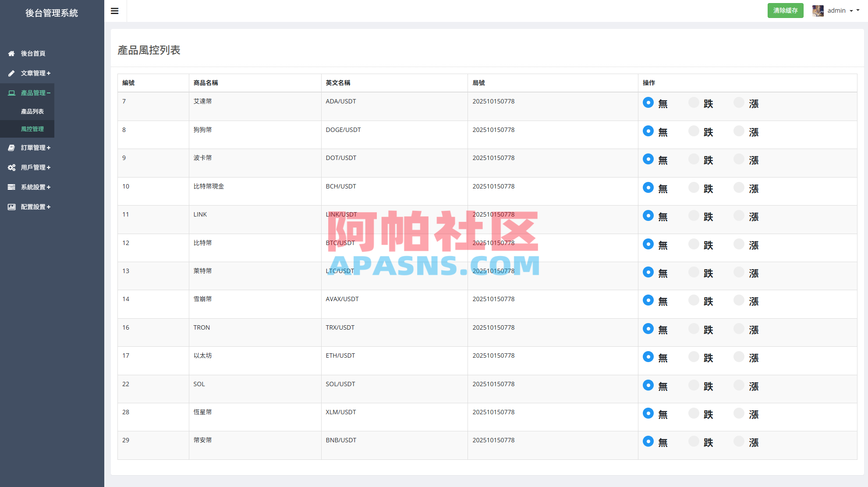Go to 後台首頁 in the sidebar
868x487 pixels.
pyautogui.click(x=32, y=53)
